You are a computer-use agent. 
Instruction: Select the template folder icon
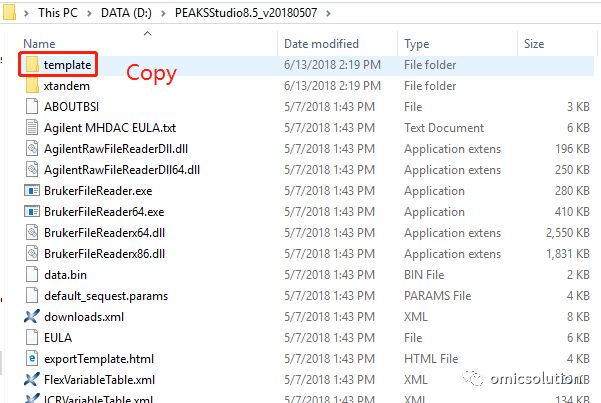32,64
